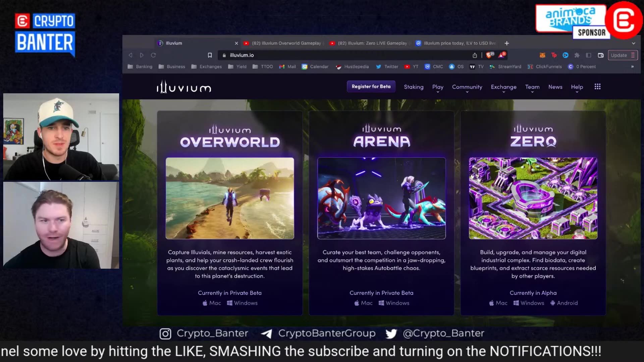Open the Twitter bookmark
Screen dimensions: 644x362
387,67
